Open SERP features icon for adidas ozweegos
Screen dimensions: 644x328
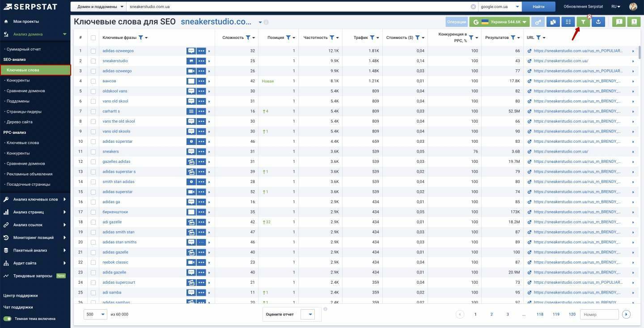pos(191,51)
